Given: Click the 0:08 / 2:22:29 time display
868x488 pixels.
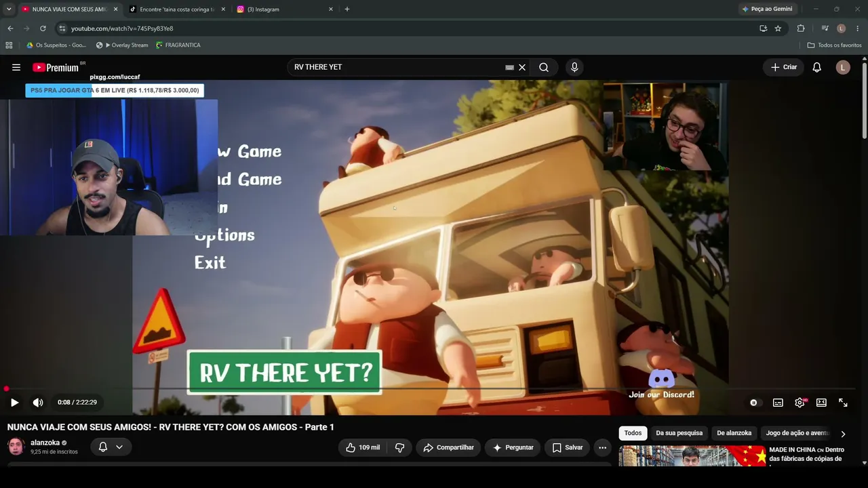Looking at the screenshot, I should [77, 403].
